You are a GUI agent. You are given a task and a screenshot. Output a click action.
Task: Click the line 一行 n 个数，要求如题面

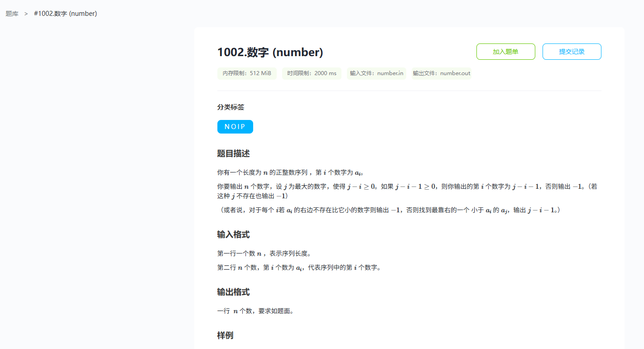255,311
